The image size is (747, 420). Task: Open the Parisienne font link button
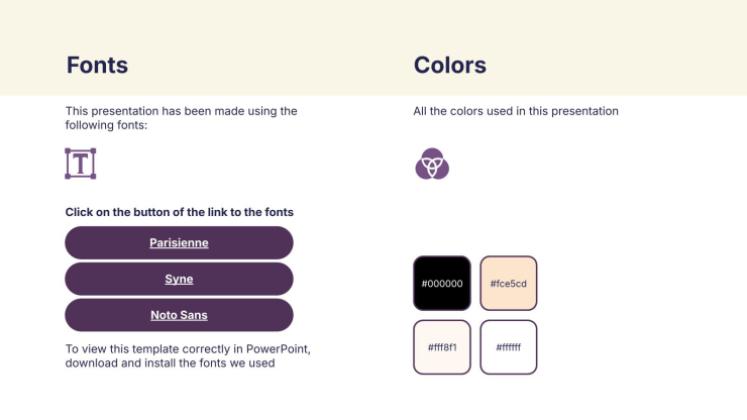(179, 243)
